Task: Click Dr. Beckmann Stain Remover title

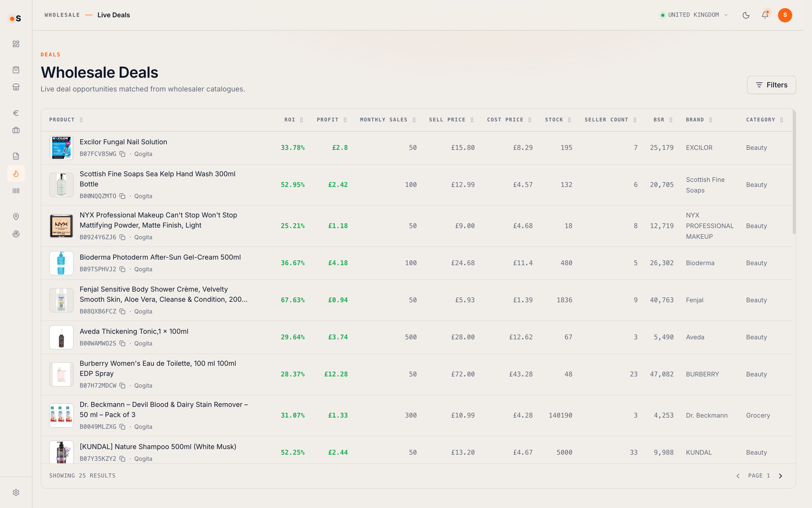Action: point(164,409)
